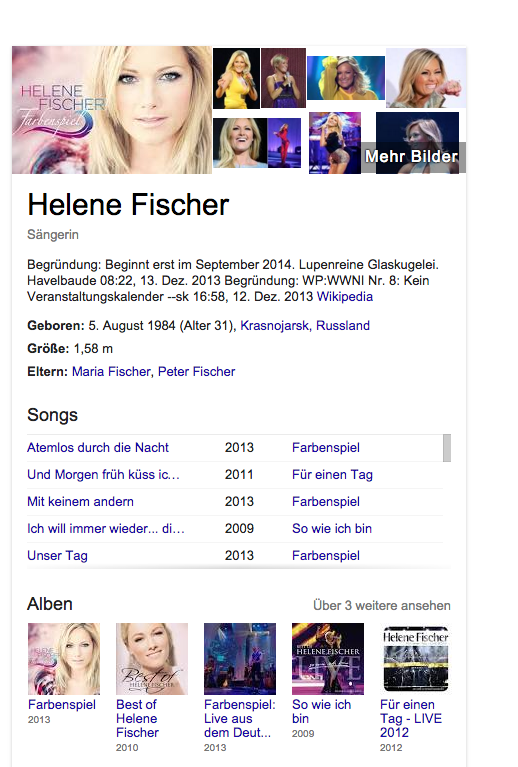The width and height of the screenshot is (518, 767).
Task: Select song Mit keinem andern
Action: tap(80, 501)
